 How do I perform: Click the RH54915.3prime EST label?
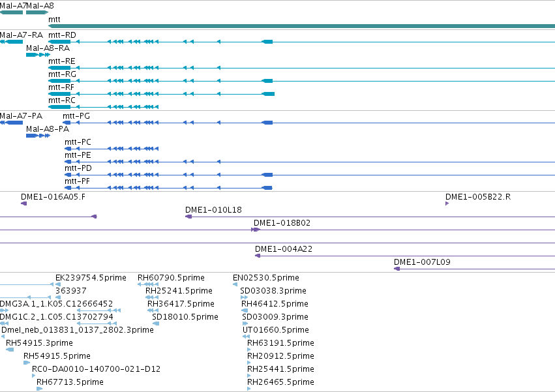39,343
